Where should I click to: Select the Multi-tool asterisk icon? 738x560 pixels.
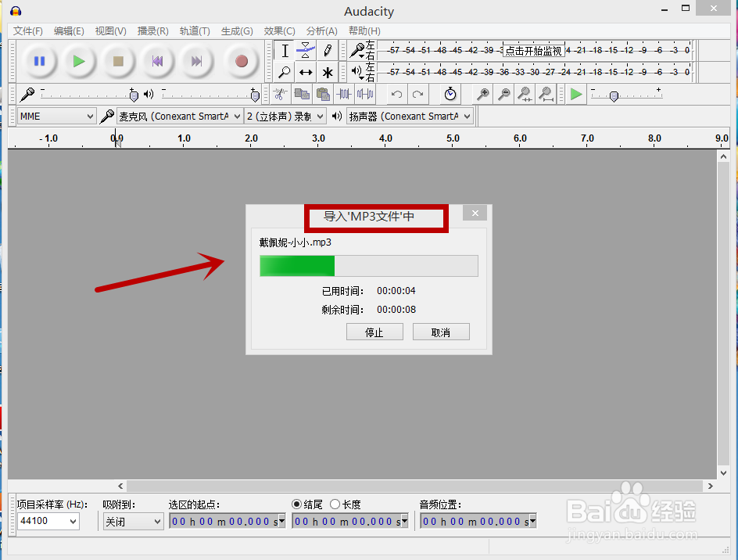[328, 73]
